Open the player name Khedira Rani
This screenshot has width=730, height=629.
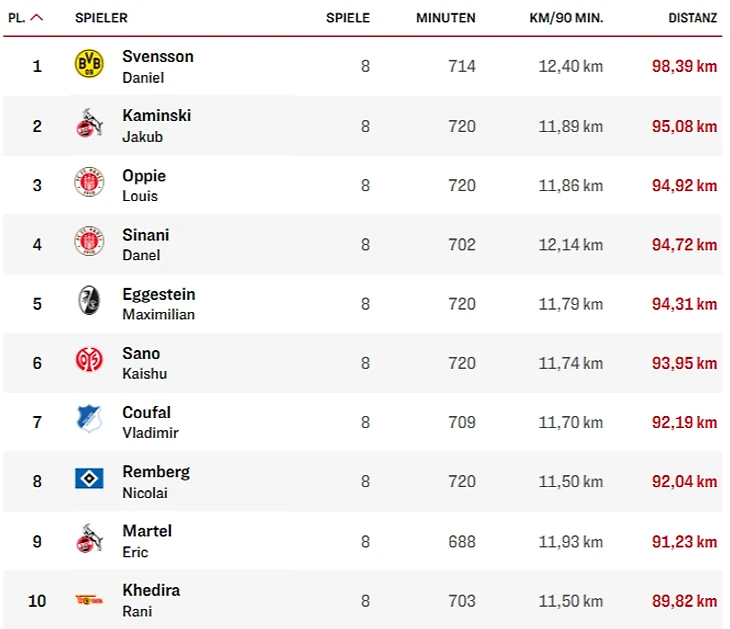tap(151, 600)
